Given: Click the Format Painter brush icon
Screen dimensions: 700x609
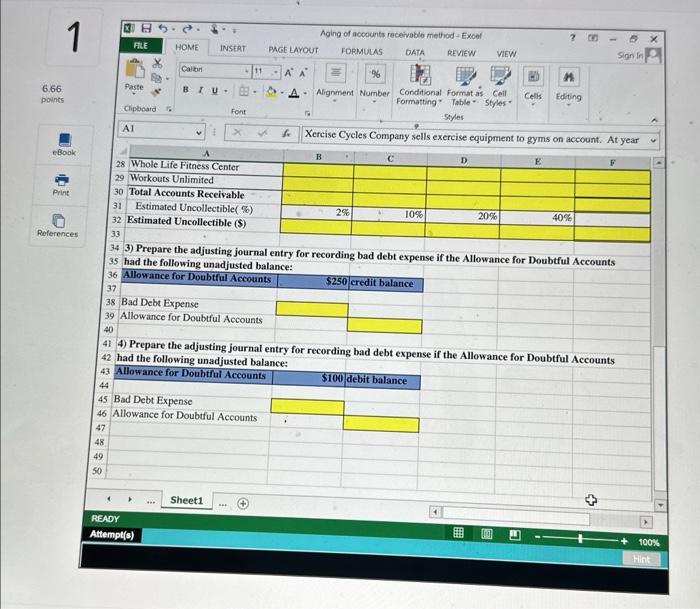Looking at the screenshot, I should (x=156, y=92).
